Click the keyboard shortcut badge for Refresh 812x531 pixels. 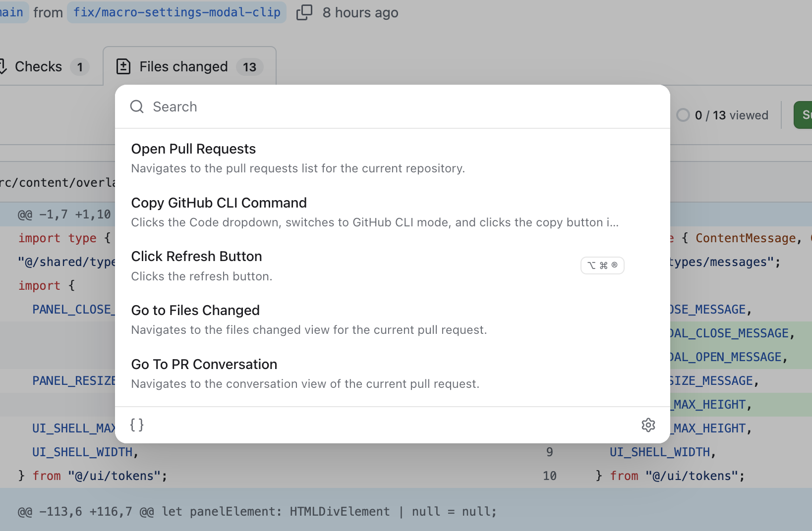[x=602, y=265]
